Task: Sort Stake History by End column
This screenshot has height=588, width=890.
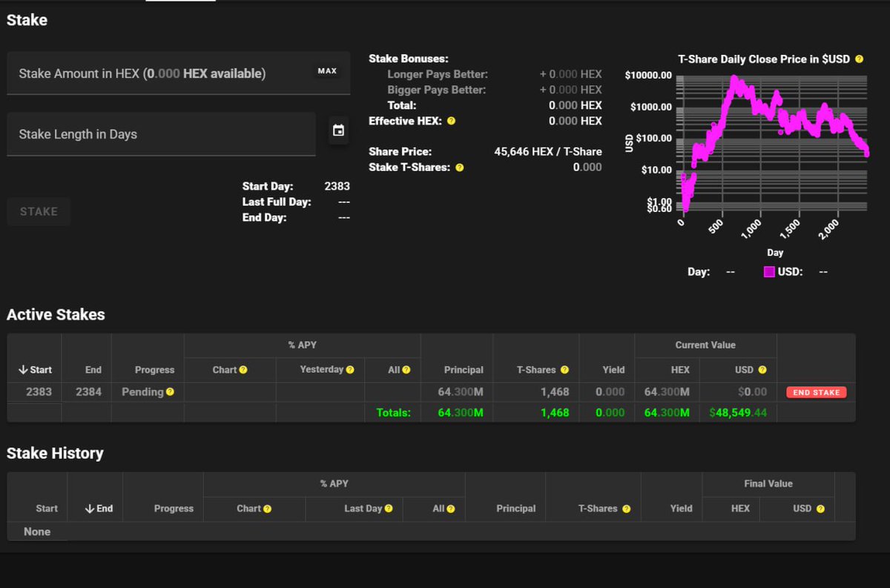Action: (99, 509)
